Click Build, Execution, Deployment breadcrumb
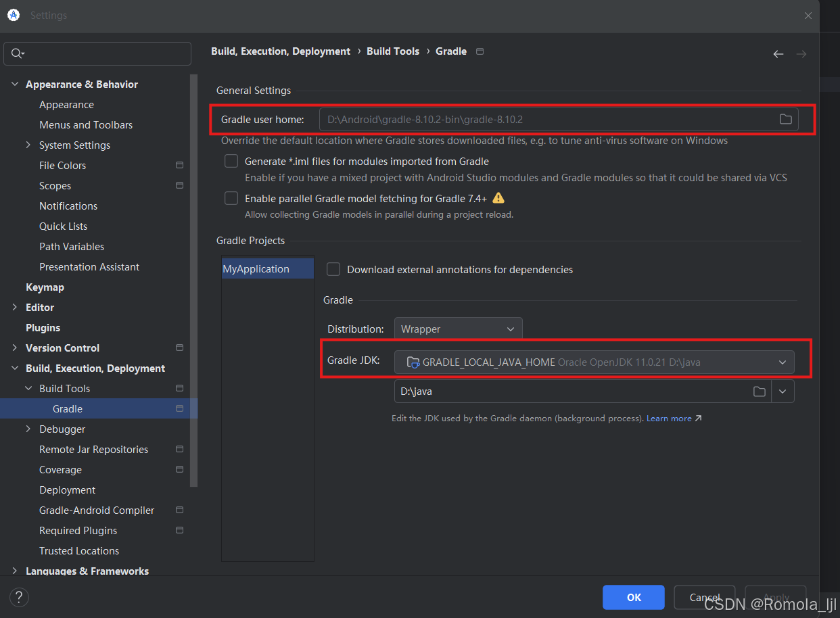Viewport: 840px width, 618px height. click(281, 51)
